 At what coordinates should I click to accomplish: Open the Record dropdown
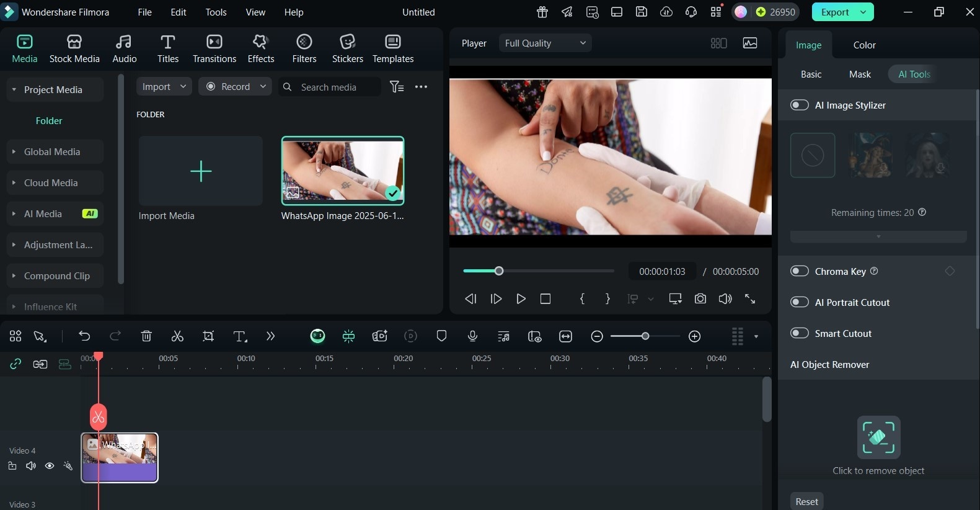235,87
